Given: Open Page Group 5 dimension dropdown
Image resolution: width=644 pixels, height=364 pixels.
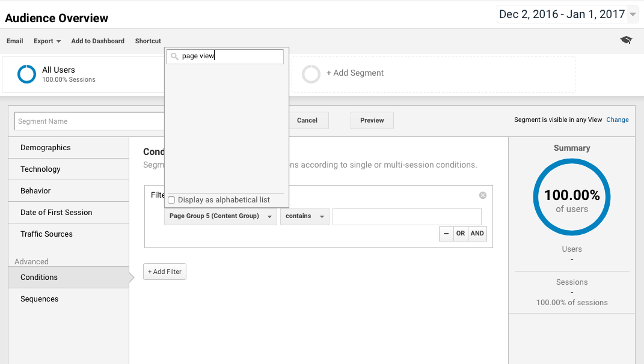Looking at the screenshot, I should [220, 216].
